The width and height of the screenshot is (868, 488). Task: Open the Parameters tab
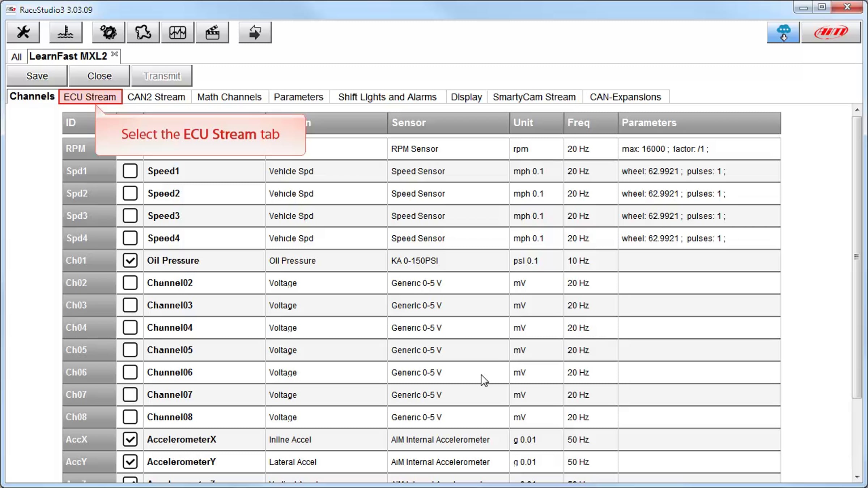298,97
